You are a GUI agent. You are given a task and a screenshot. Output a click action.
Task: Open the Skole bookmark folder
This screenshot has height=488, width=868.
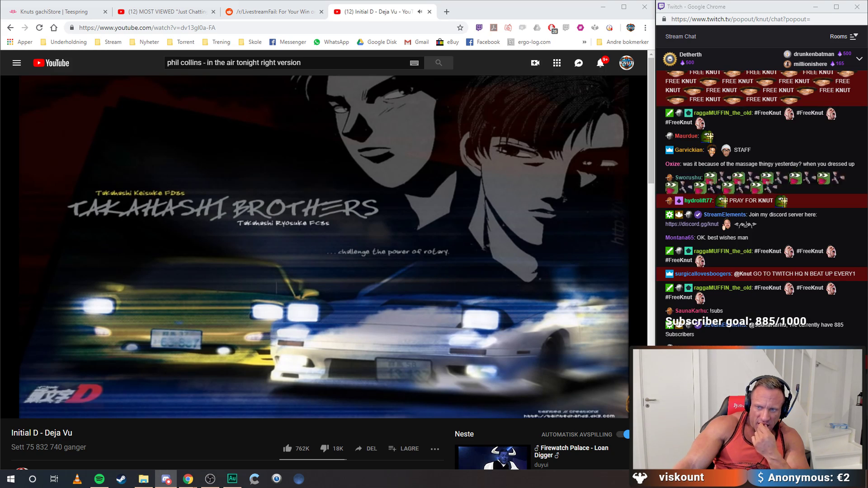tap(250, 42)
